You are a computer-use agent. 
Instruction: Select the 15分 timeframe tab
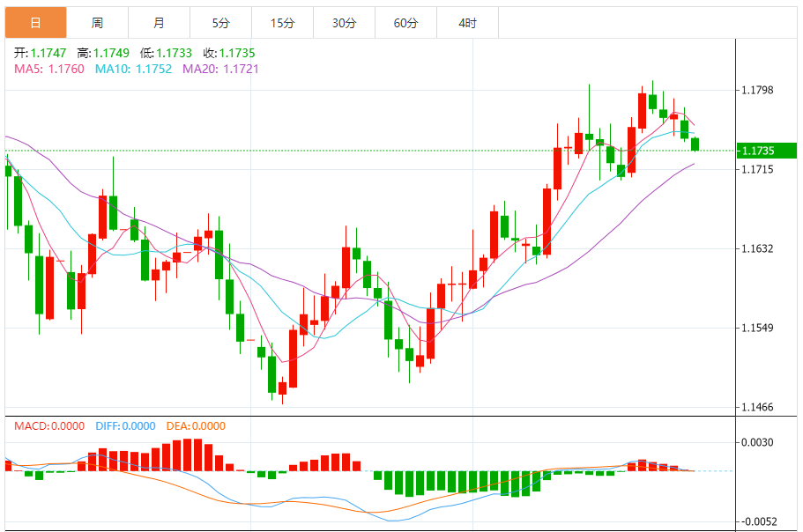click(x=282, y=23)
